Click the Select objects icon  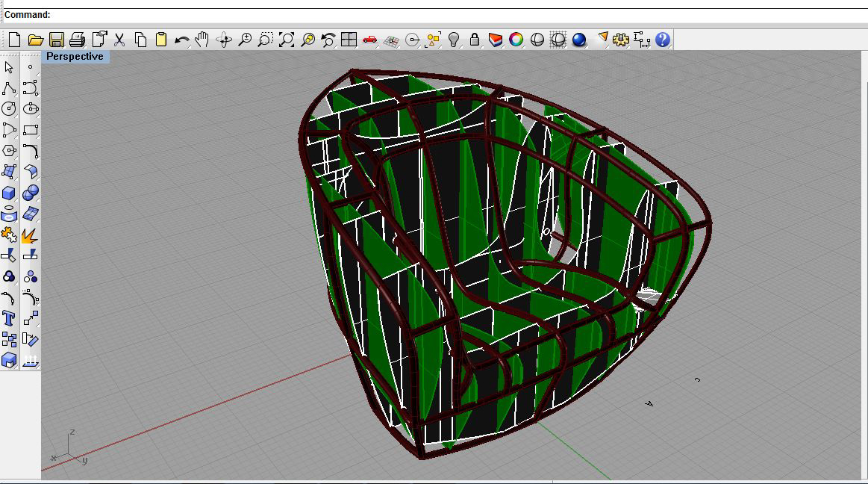[433, 40]
